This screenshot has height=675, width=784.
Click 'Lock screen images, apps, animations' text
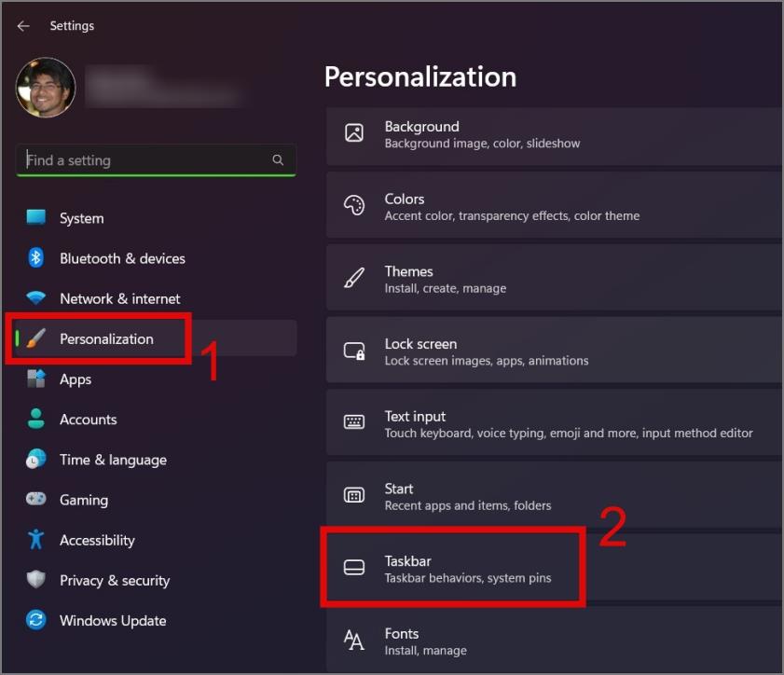pos(487,361)
